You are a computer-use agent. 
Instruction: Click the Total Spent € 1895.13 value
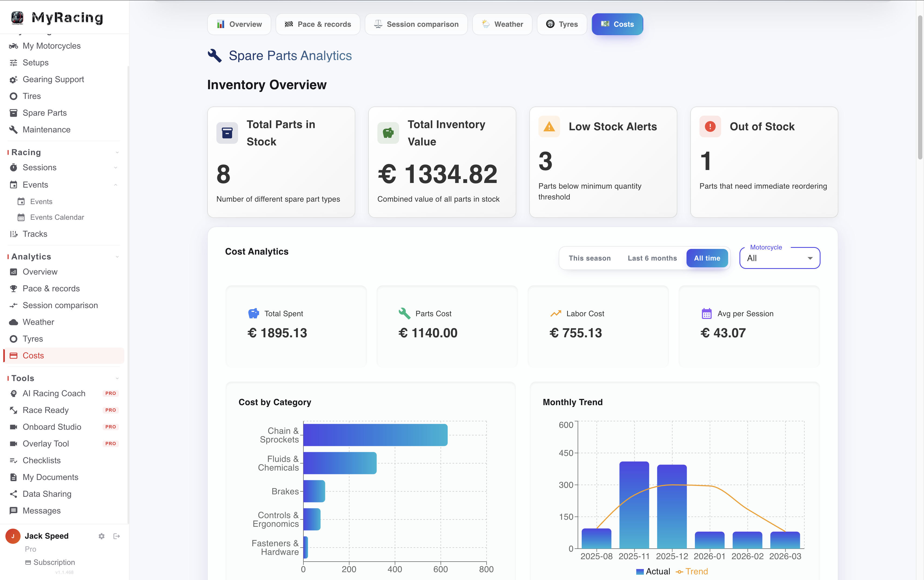click(x=277, y=333)
